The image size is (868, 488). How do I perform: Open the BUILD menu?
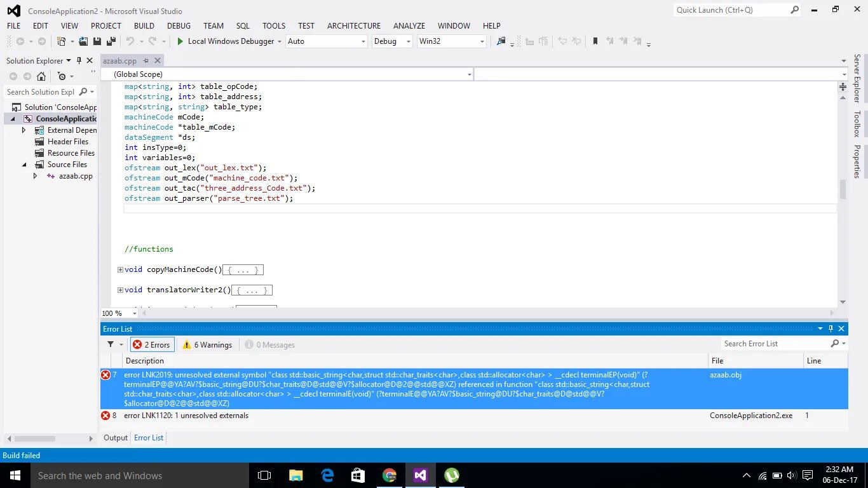coord(144,26)
